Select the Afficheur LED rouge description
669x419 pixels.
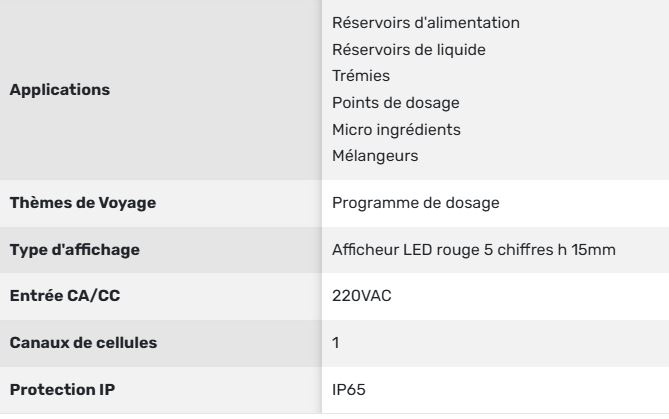(x=470, y=250)
